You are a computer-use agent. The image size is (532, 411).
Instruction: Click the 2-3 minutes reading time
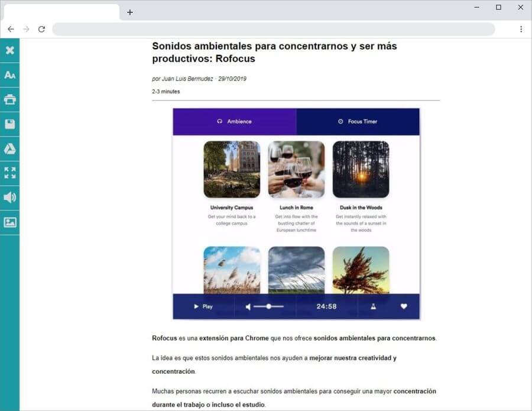click(x=166, y=92)
